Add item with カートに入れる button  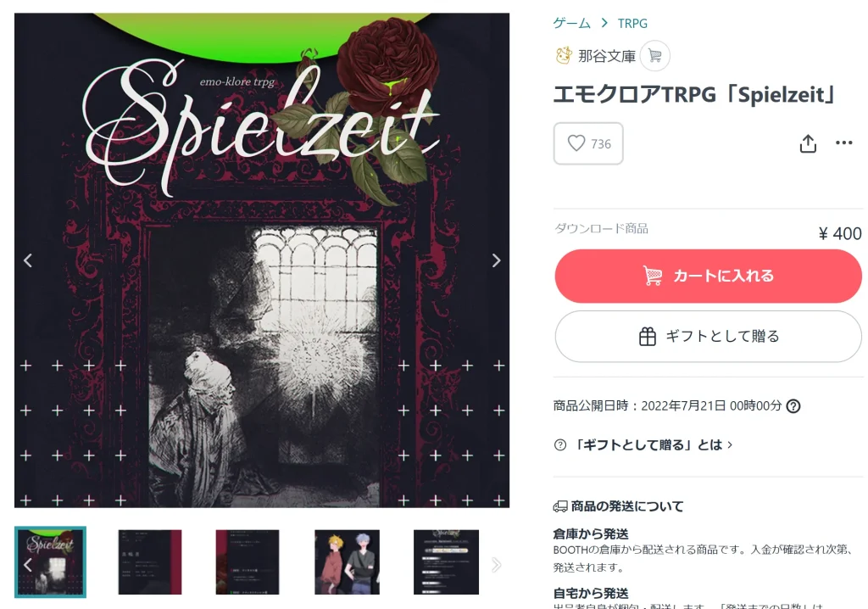click(708, 276)
